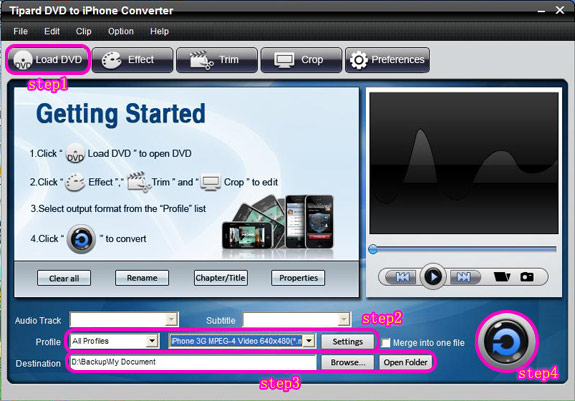Open the Effect editing tool

(132, 60)
